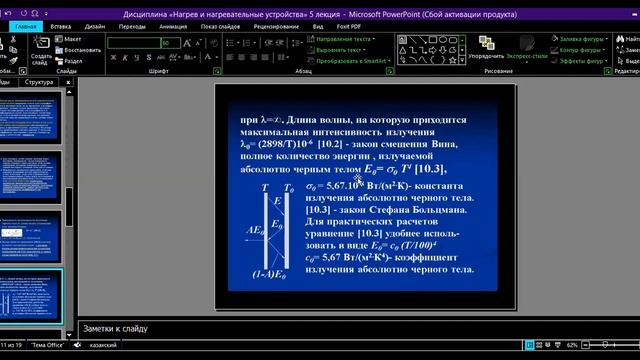Open the Рецензирование ribbon tab
The width and height of the screenshot is (640, 360).
(x=276, y=27)
